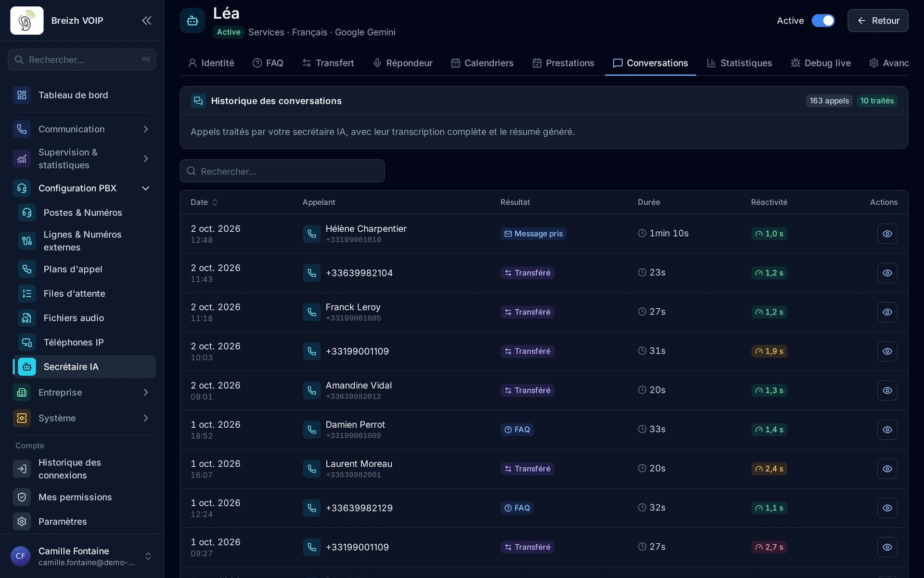
Task: Open Camille Fontaine account menu
Action: (x=82, y=556)
